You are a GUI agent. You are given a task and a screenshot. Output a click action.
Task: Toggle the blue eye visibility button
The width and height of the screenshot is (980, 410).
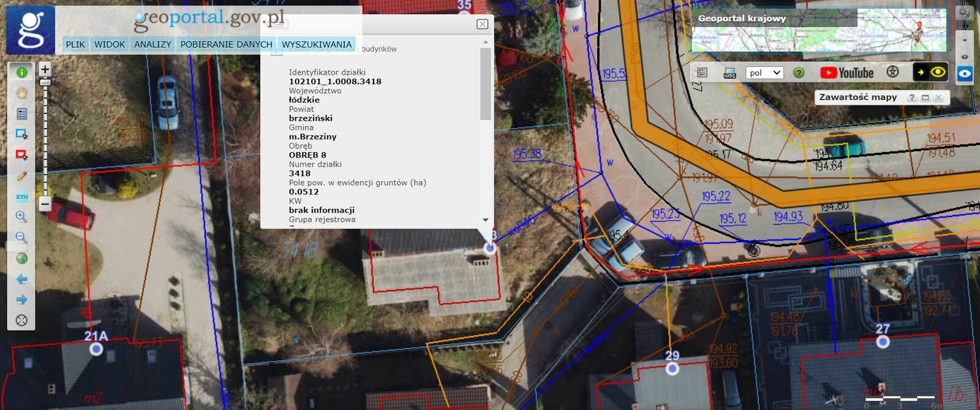click(965, 74)
